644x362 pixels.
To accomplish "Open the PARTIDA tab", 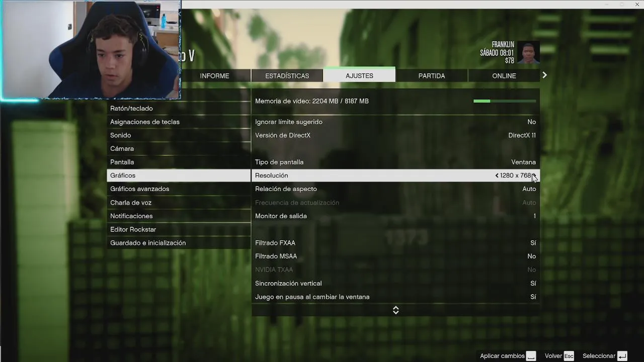I will pos(432,75).
